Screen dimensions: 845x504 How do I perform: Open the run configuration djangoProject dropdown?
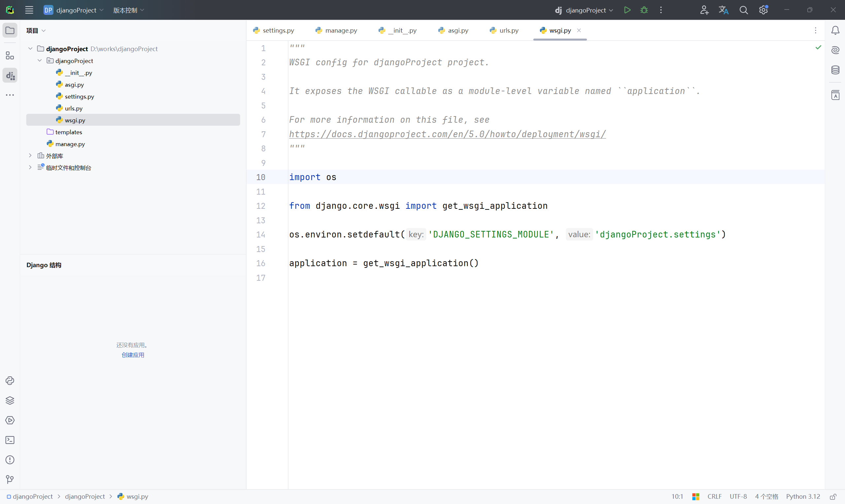(x=584, y=10)
